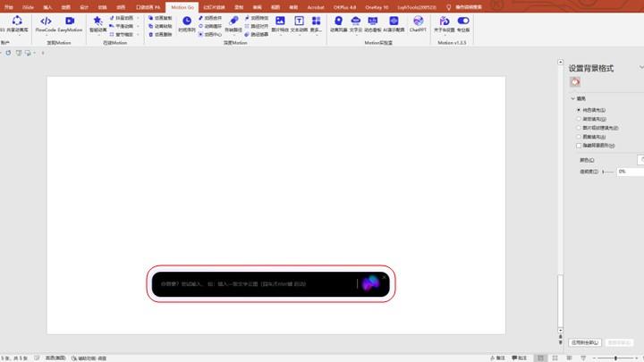Close the ChatPPT input bar
Image resolution: width=644 pixels, height=362 pixels.
tap(384, 277)
